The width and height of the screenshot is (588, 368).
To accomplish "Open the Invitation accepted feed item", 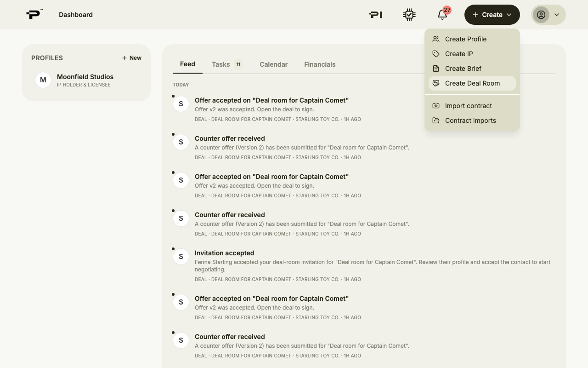I will click(364, 266).
